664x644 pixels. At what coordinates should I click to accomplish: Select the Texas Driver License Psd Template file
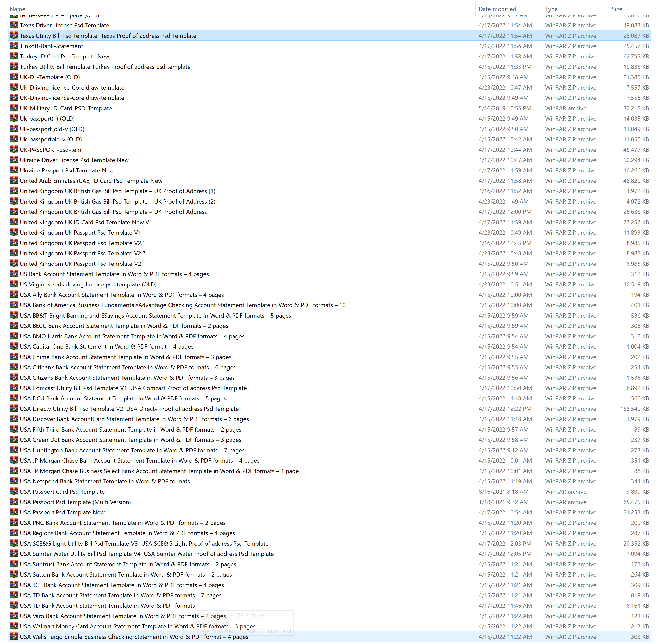64,25
